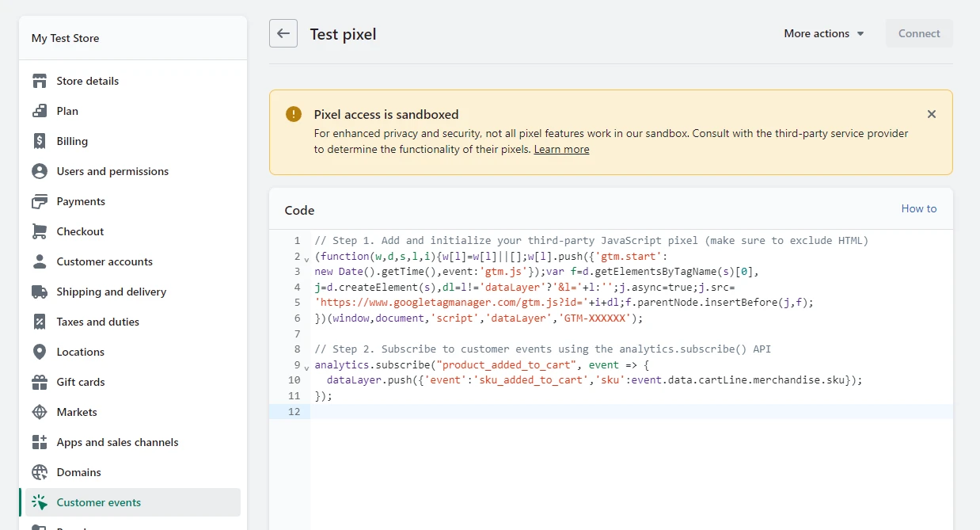Viewport: 980px width, 530px height.
Task: Click the Pixel access is sandboxed heading
Action: (x=386, y=114)
